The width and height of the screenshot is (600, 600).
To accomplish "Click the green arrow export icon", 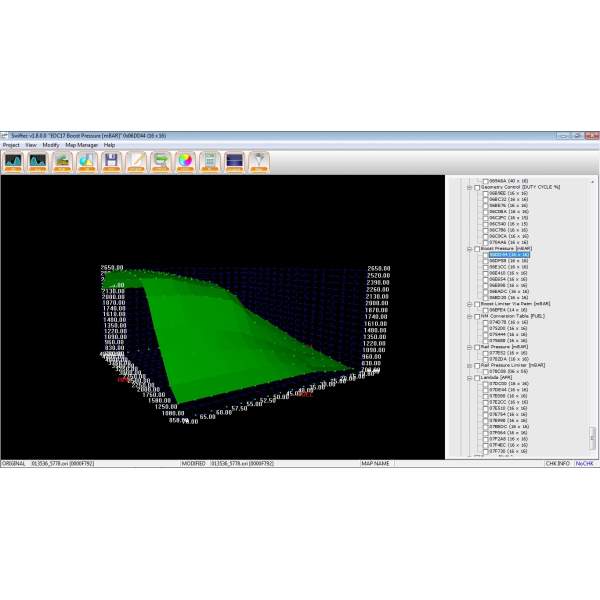I will click(x=161, y=162).
